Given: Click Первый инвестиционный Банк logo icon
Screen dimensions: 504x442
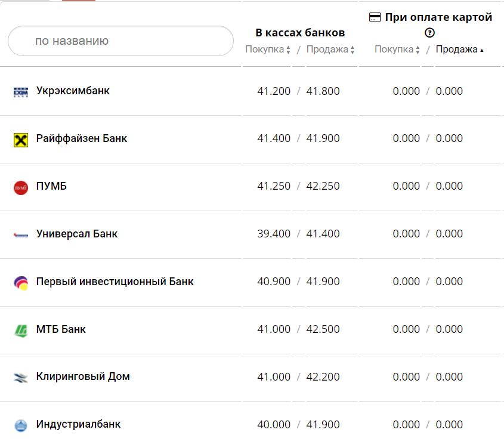Looking at the screenshot, I should (x=20, y=283).
